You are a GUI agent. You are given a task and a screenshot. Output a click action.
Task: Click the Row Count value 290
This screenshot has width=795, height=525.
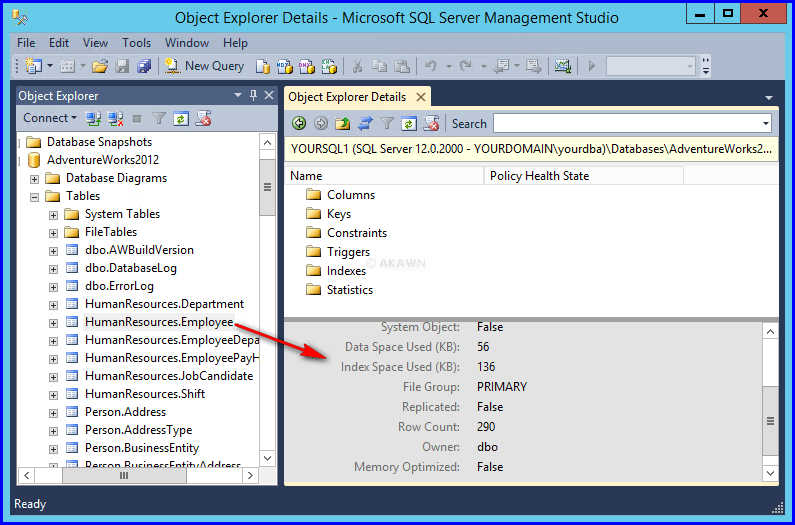coord(486,427)
